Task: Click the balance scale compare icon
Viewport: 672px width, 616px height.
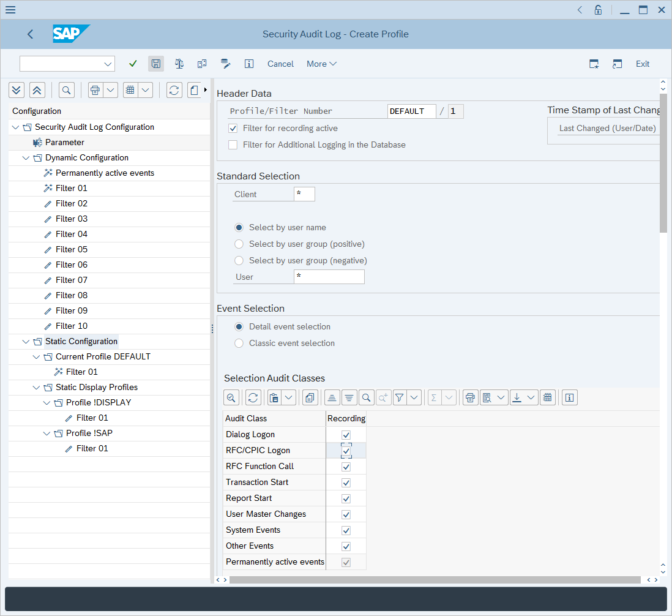Action: tap(179, 64)
